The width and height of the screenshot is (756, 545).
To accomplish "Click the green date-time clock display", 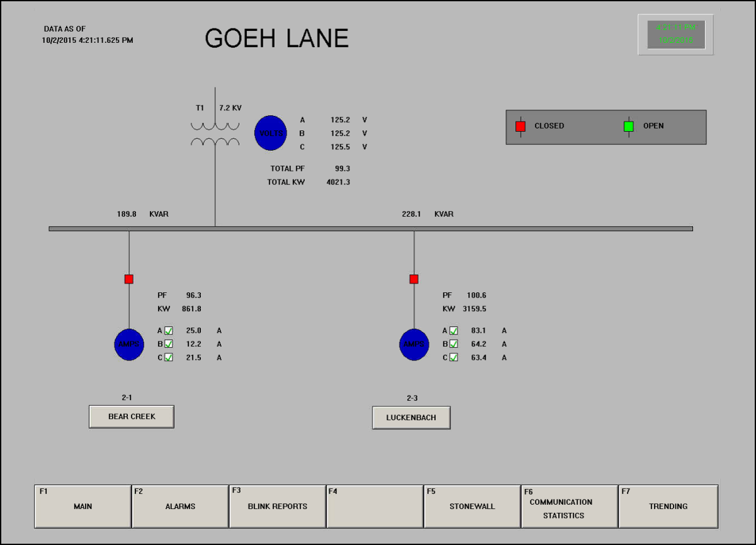I will (x=675, y=34).
